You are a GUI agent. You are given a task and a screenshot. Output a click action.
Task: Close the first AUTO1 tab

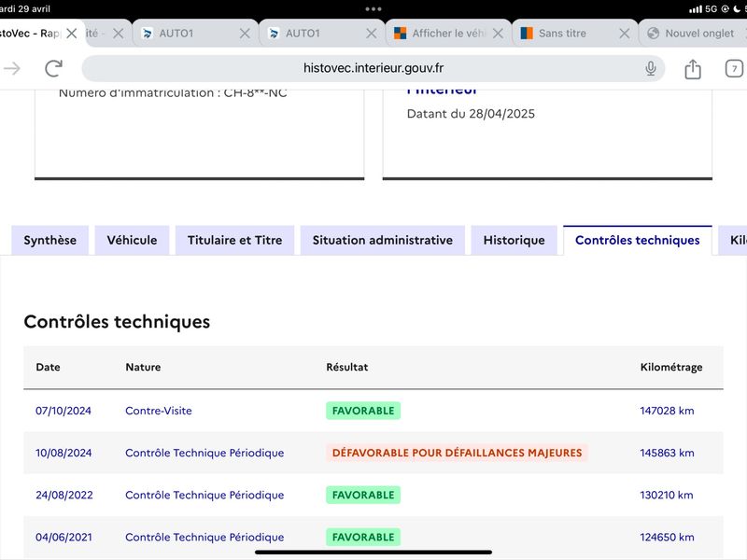click(245, 34)
